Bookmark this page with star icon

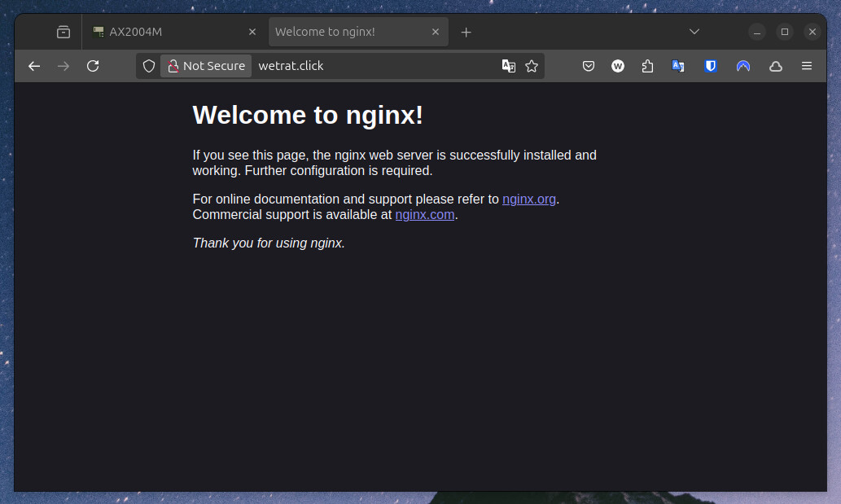532,66
